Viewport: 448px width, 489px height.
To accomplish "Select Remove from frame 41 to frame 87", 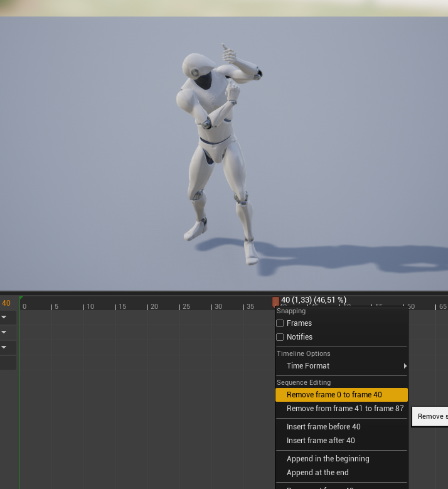I will pyautogui.click(x=341, y=409).
